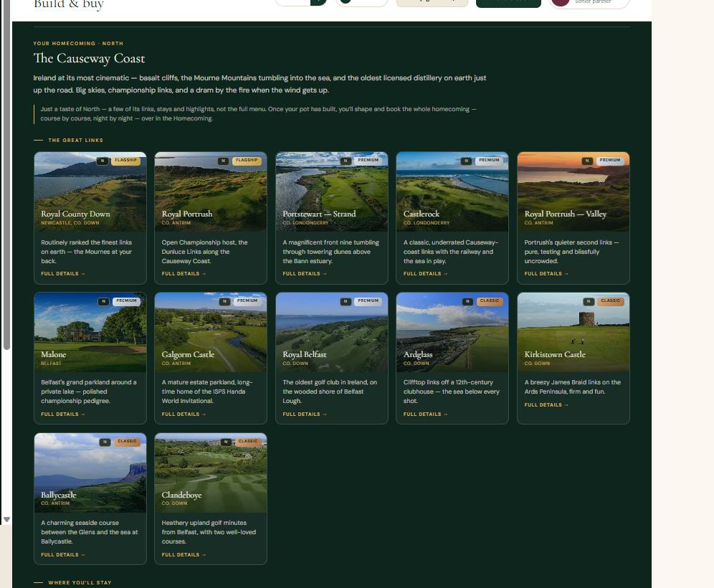714x588 pixels.
Task: Open Full Details for Ardglass
Action: (x=425, y=414)
